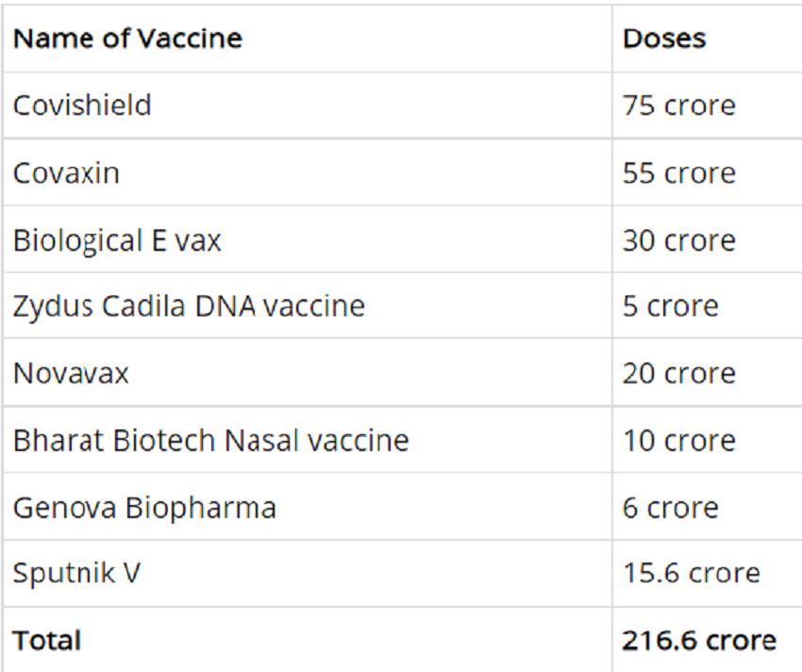
Task: Select the 55 crore value
Action: click(x=678, y=173)
